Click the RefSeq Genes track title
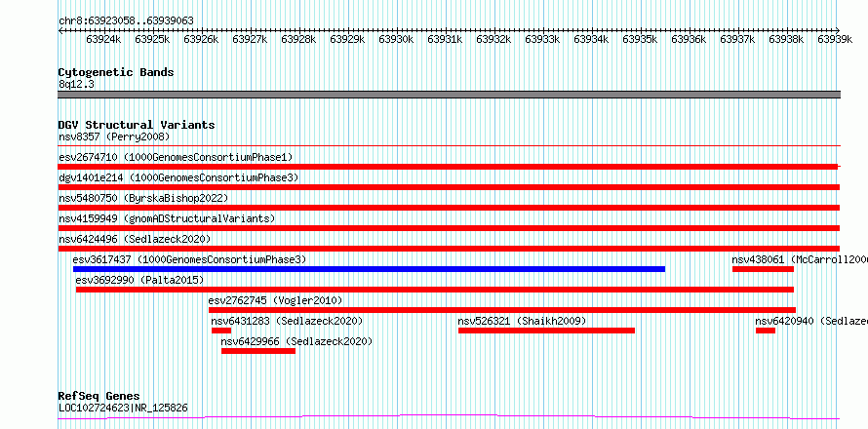 coord(99,397)
